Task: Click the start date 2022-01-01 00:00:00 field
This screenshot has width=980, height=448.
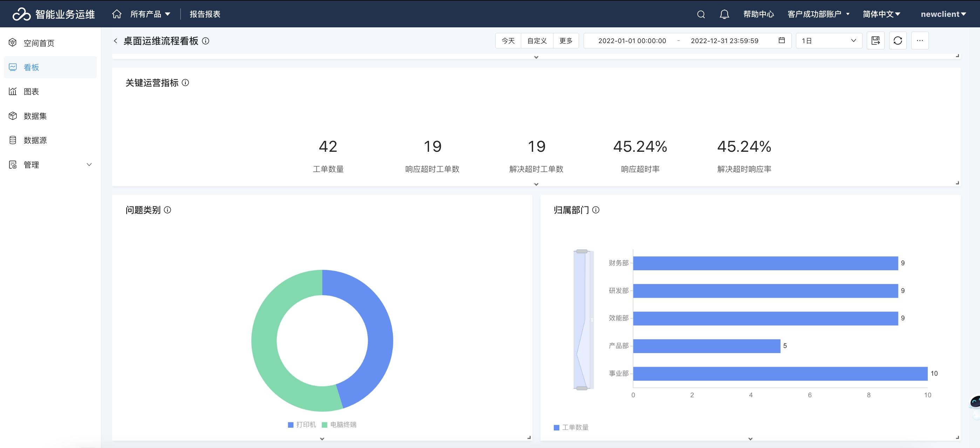Action: [632, 40]
